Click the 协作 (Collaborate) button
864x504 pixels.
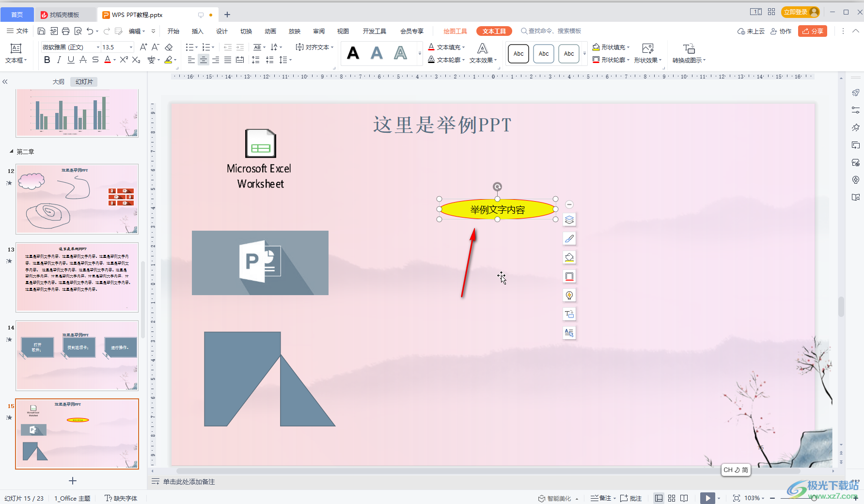(781, 31)
